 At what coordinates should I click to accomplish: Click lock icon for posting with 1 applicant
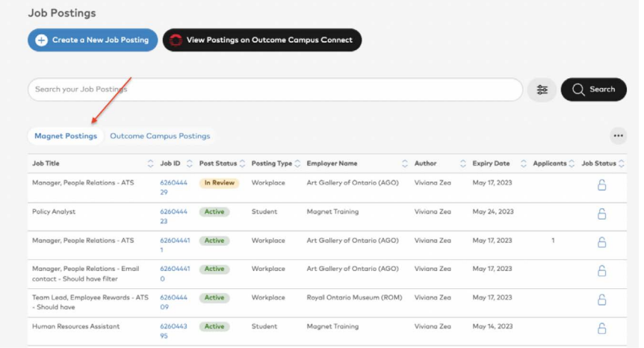click(601, 243)
